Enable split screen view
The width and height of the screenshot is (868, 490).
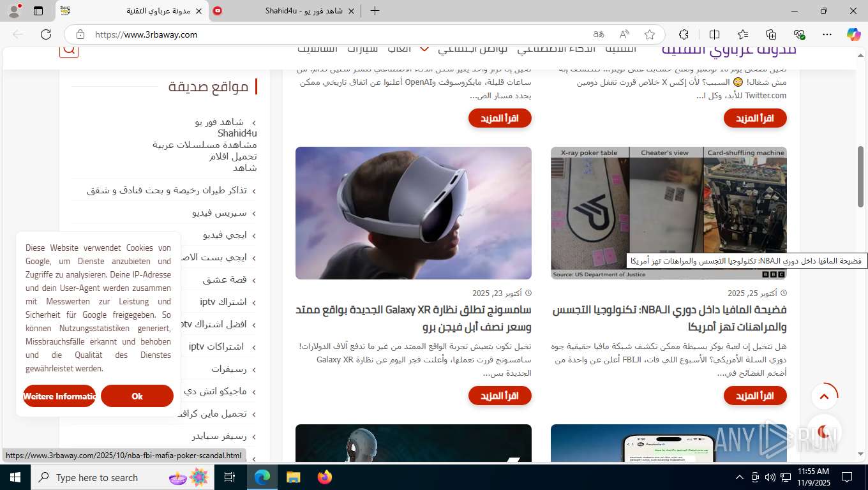714,34
